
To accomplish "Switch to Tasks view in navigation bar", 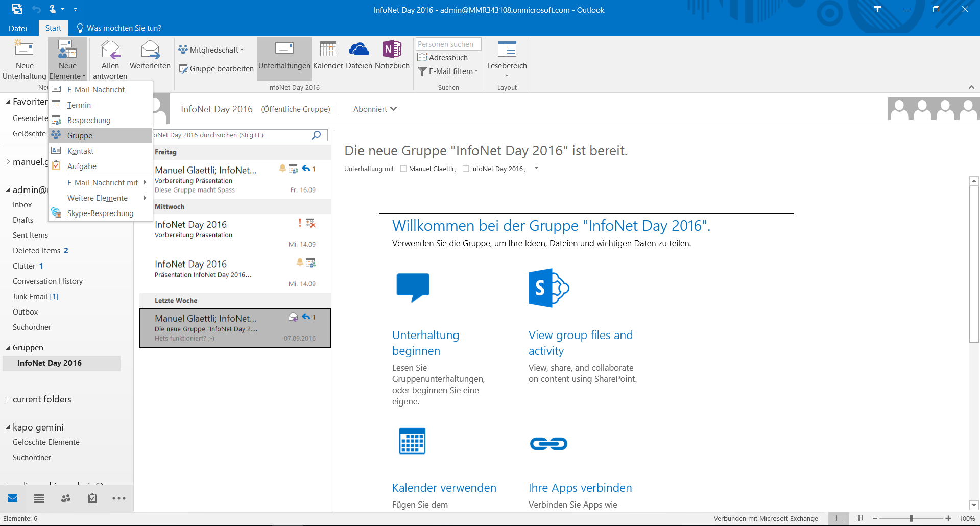I will coord(92,498).
